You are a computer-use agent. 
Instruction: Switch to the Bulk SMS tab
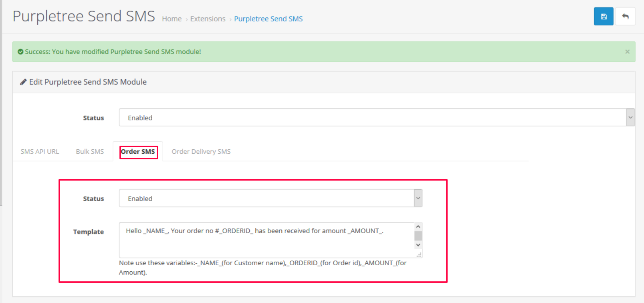click(x=90, y=151)
